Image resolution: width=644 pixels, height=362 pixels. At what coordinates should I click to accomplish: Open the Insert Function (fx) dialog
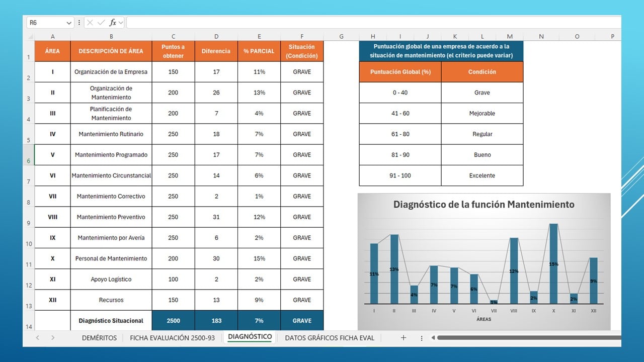[x=113, y=23]
